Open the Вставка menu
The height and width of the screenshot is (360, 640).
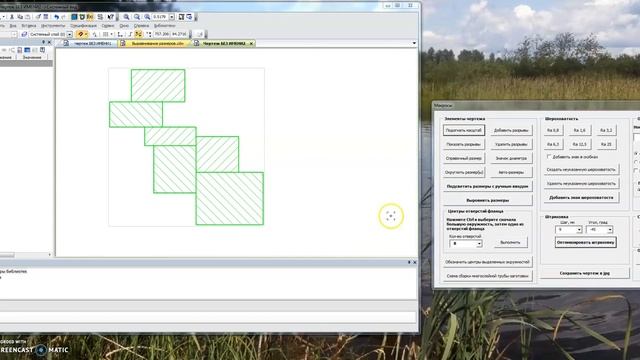(x=29, y=26)
